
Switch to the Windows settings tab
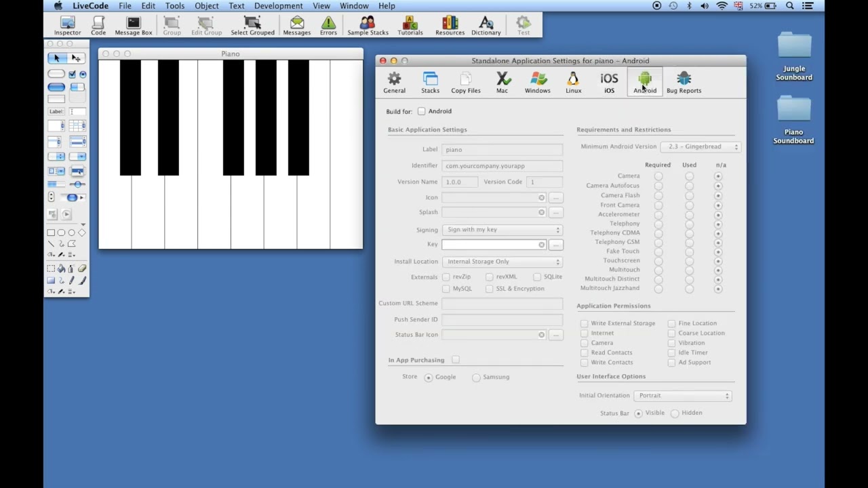[x=537, y=83]
